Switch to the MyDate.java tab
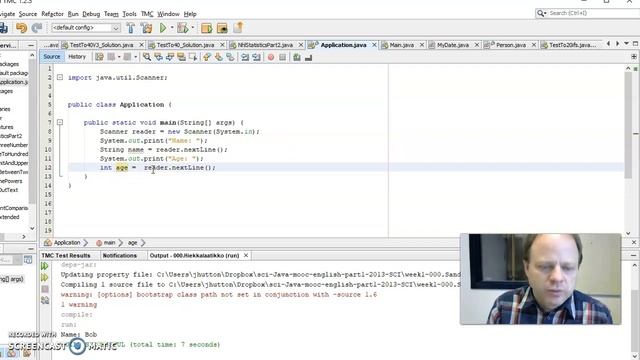 [x=452, y=45]
